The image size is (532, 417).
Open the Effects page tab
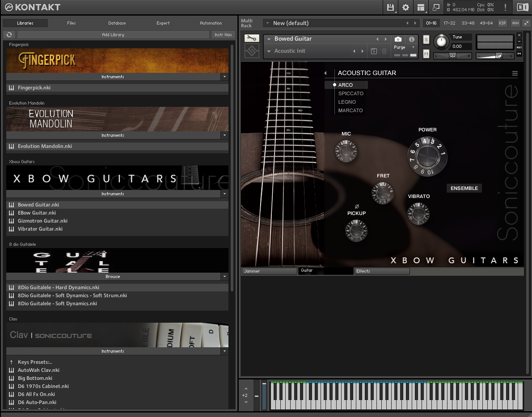click(382, 271)
